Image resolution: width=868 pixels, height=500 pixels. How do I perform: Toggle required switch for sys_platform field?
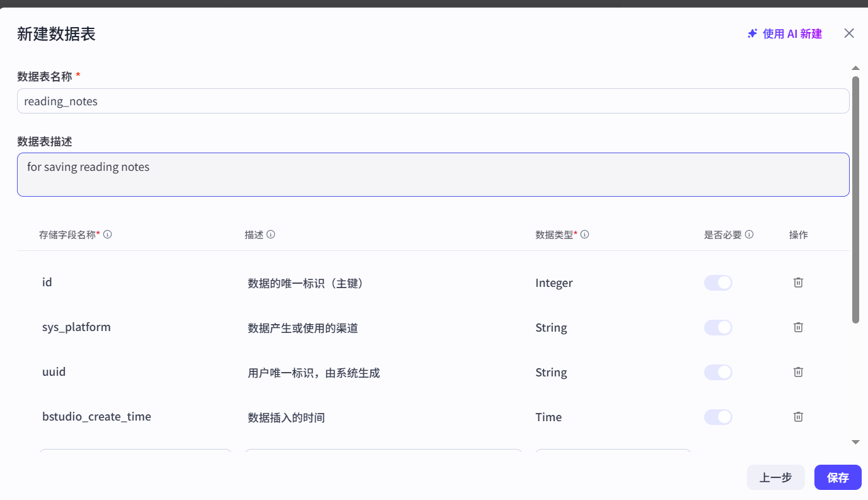718,327
